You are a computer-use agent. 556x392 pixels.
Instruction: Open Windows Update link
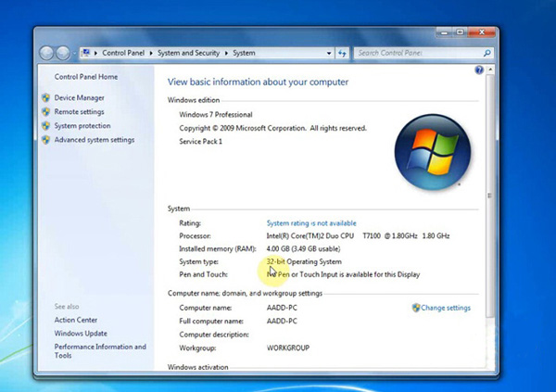[81, 334]
